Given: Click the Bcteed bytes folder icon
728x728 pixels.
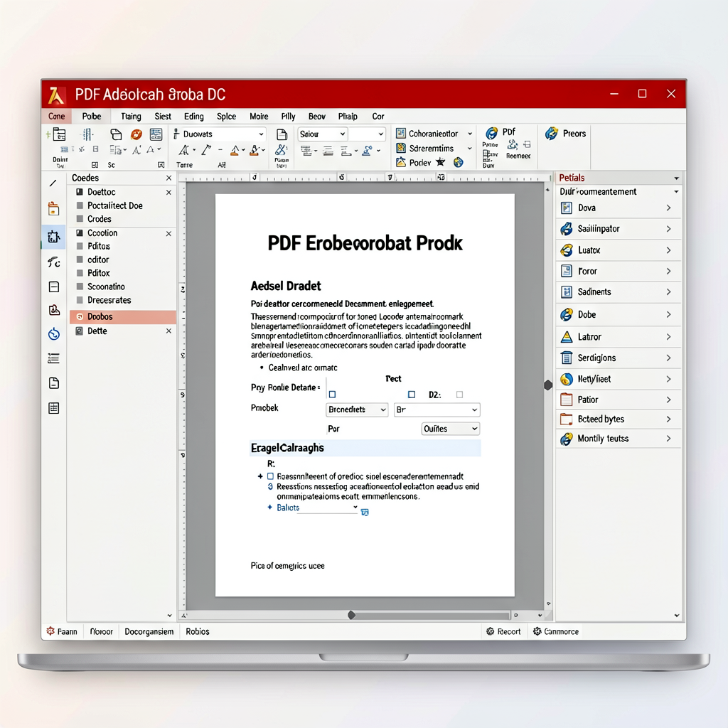Looking at the screenshot, I should [x=567, y=419].
